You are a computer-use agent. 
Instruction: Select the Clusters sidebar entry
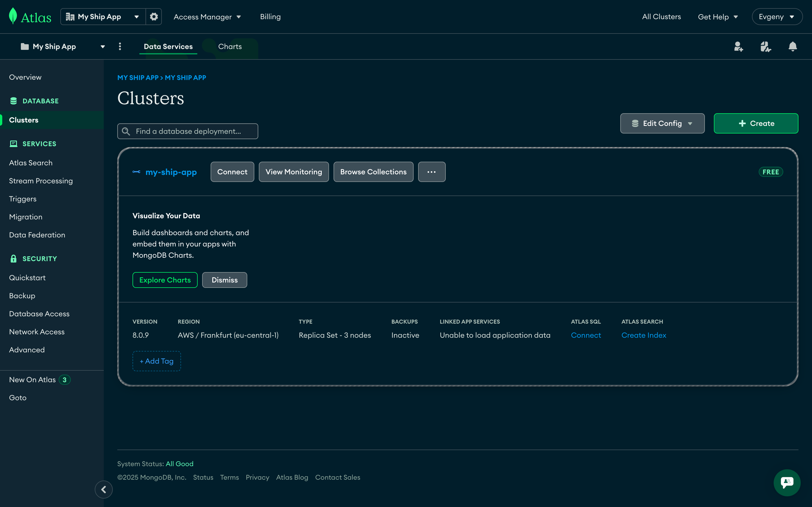point(23,120)
